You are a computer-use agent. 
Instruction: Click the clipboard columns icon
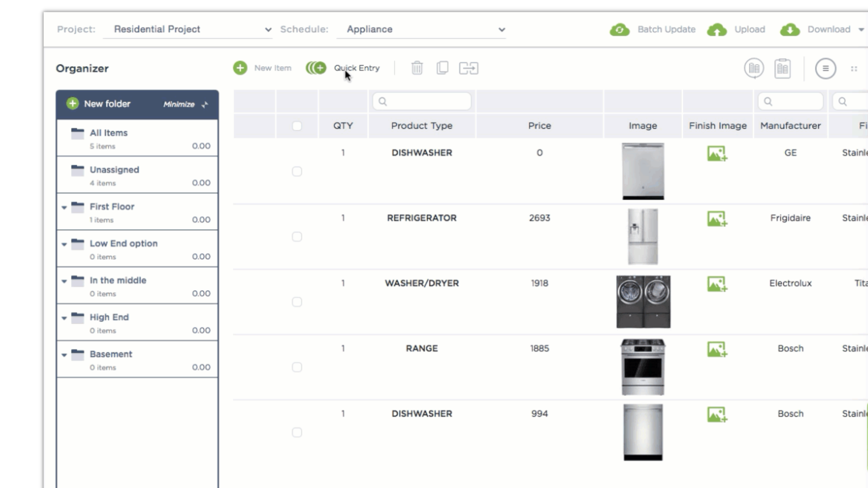pos(782,68)
